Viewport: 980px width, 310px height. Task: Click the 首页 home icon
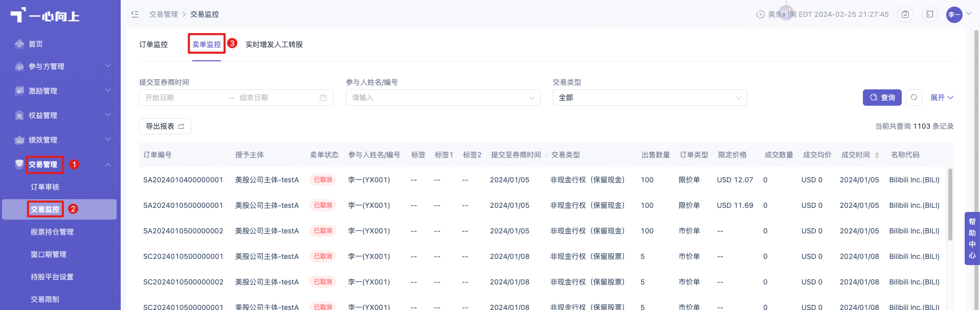(19, 44)
